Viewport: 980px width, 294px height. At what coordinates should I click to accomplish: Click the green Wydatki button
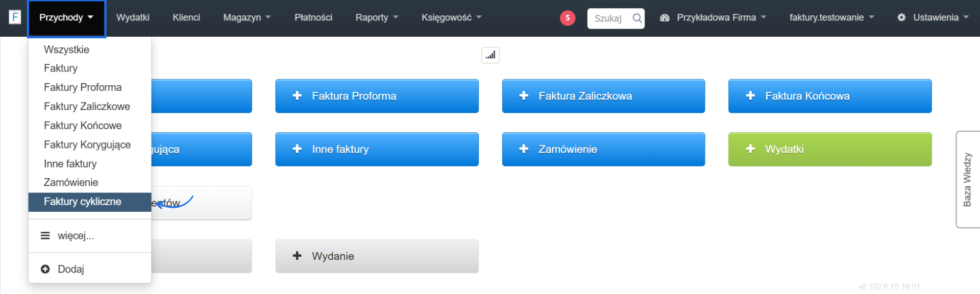coord(830,149)
